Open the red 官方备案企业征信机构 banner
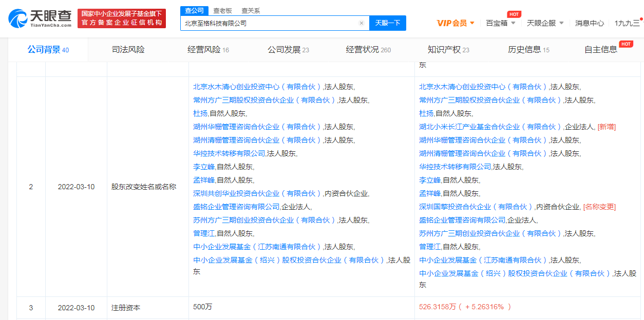This screenshot has height=320, width=644. pos(122,18)
